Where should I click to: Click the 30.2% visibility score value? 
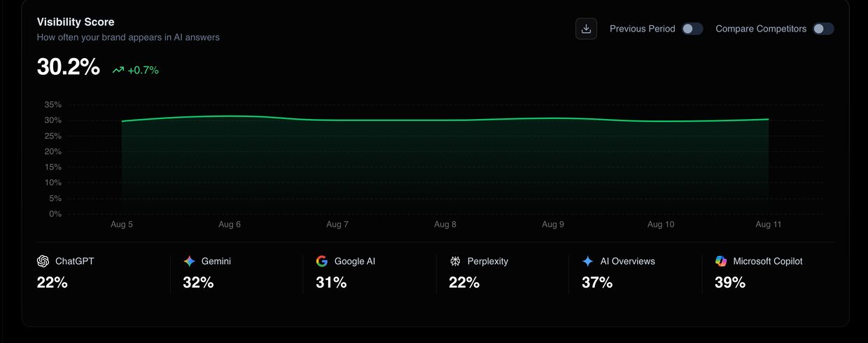point(69,67)
